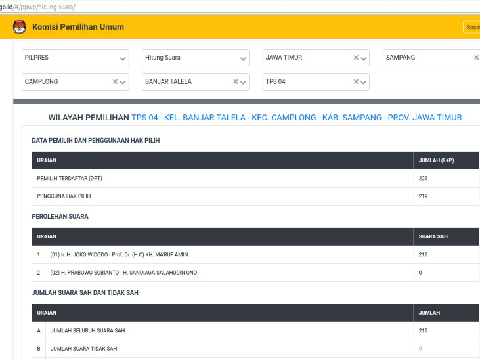The width and height of the screenshot is (480, 360).
Task: Select the JUMLAH SELURUH SUARA SAH row
Action: click(x=255, y=331)
